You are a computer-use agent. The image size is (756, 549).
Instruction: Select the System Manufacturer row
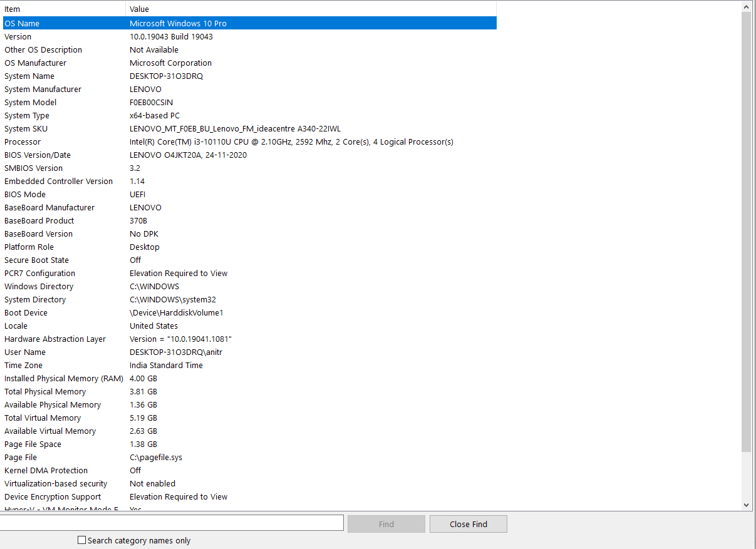point(249,89)
